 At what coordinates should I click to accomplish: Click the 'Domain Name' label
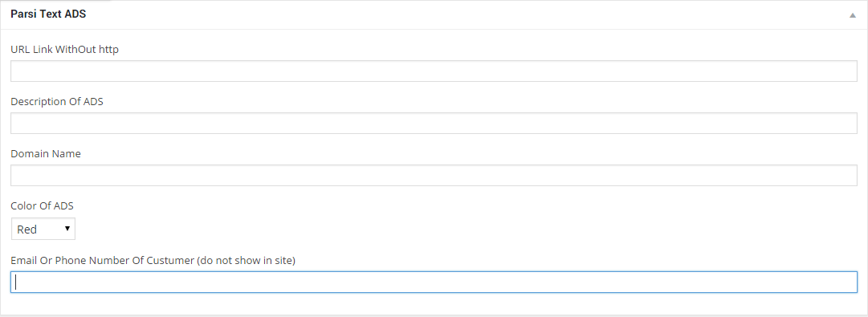point(46,154)
